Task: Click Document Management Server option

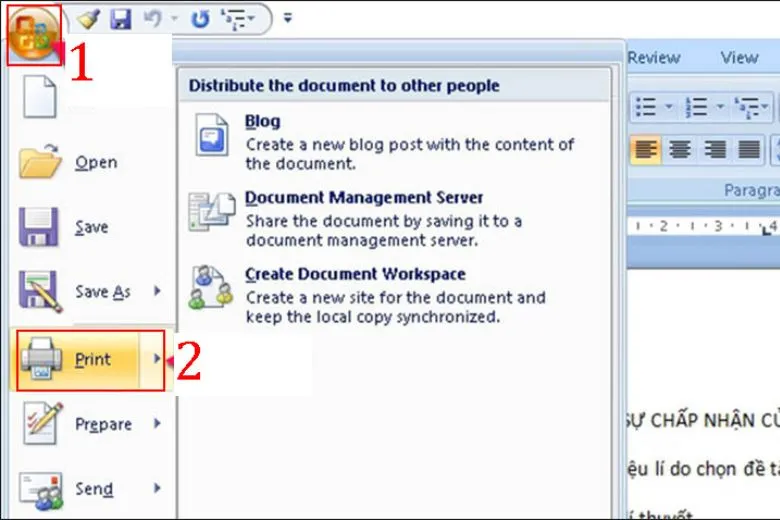Action: point(363,198)
